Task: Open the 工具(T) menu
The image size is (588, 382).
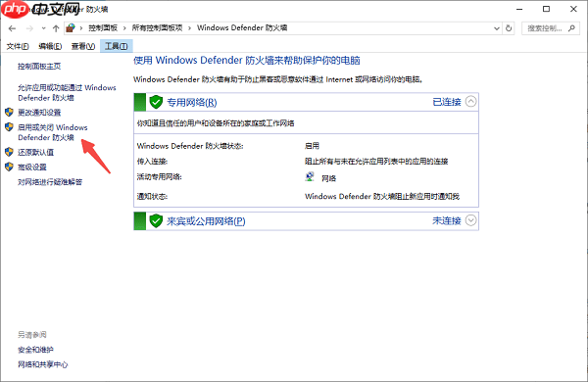Action: pyautogui.click(x=117, y=46)
